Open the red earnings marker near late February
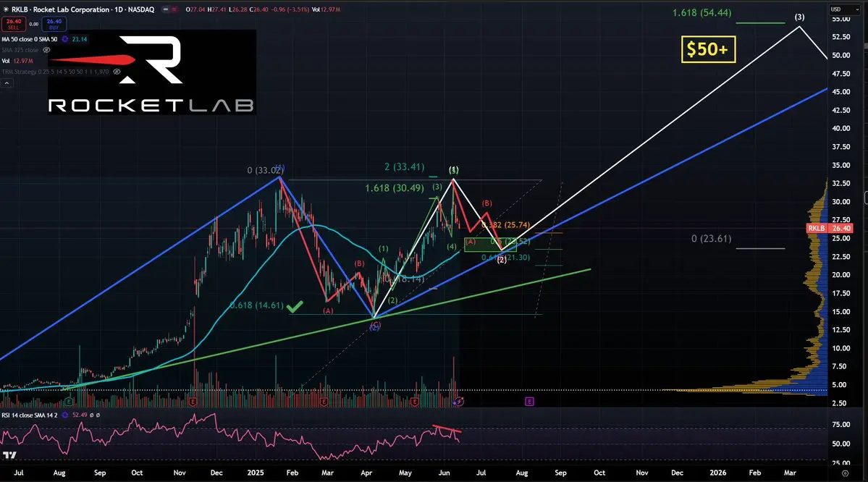Screen dimensions: 868x482 (x=324, y=401)
